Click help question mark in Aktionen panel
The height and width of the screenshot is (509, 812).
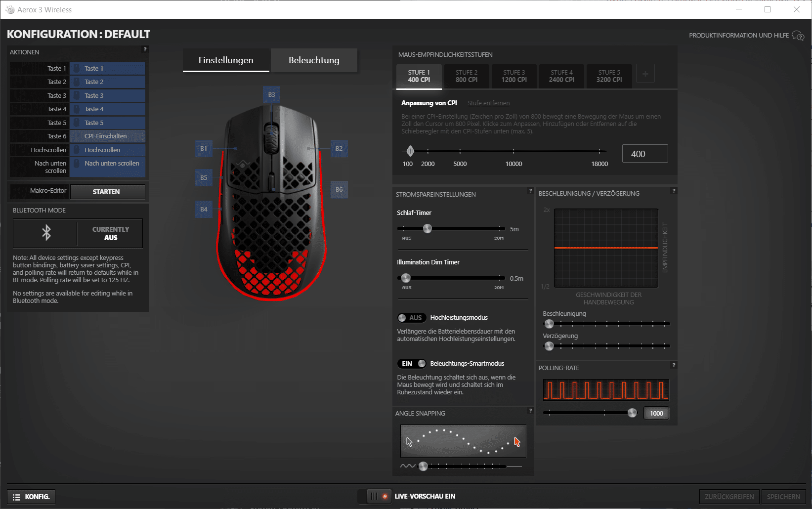(145, 49)
